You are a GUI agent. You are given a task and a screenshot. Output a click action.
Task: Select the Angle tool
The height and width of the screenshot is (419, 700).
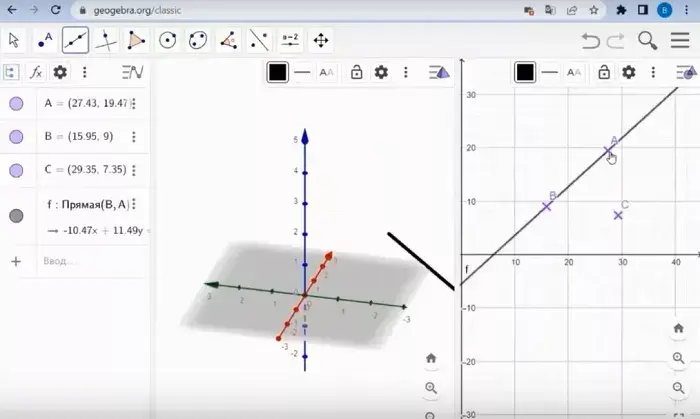229,41
